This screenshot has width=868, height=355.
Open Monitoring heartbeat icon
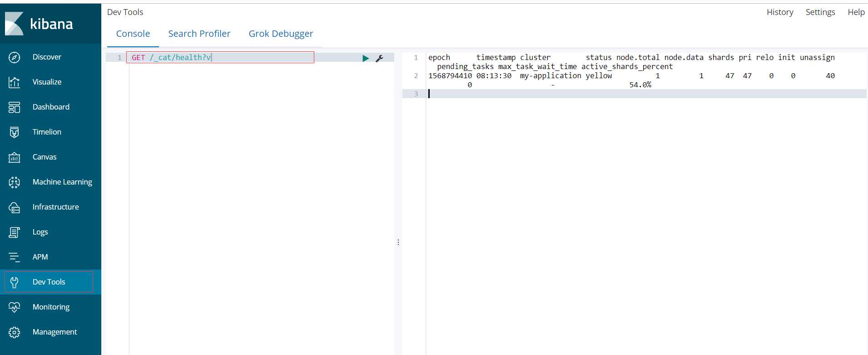coord(14,307)
